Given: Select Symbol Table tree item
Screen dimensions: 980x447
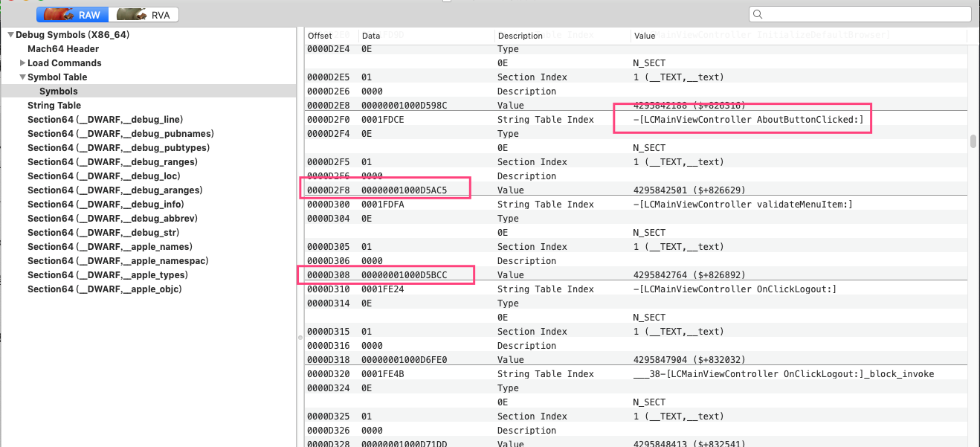Looking at the screenshot, I should coord(57,77).
